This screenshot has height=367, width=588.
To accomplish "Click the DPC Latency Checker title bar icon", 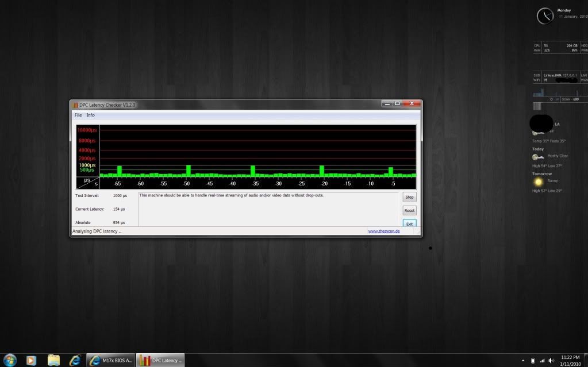I will coord(75,105).
